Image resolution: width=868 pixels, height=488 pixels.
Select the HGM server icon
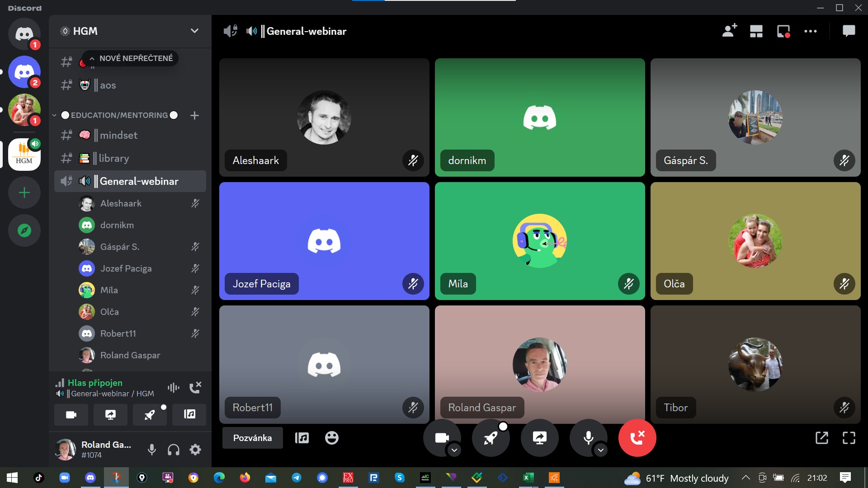click(24, 155)
